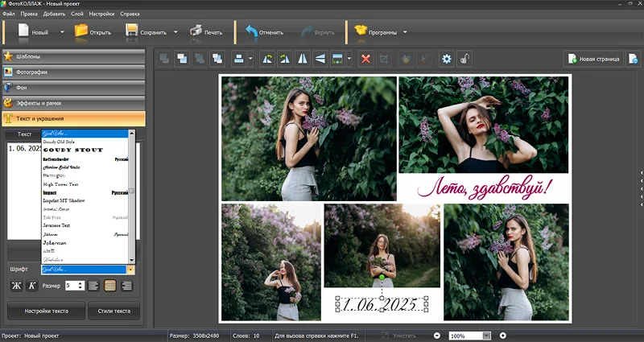The width and height of the screenshot is (644, 342).
Task: Expand the Шаблоны panel section
Action: 73,56
